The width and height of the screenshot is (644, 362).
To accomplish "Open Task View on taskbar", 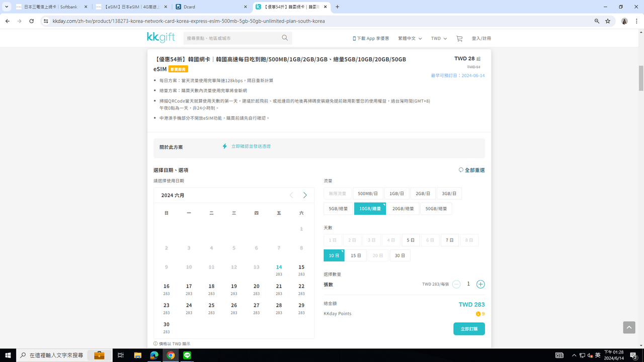I will point(120,355).
